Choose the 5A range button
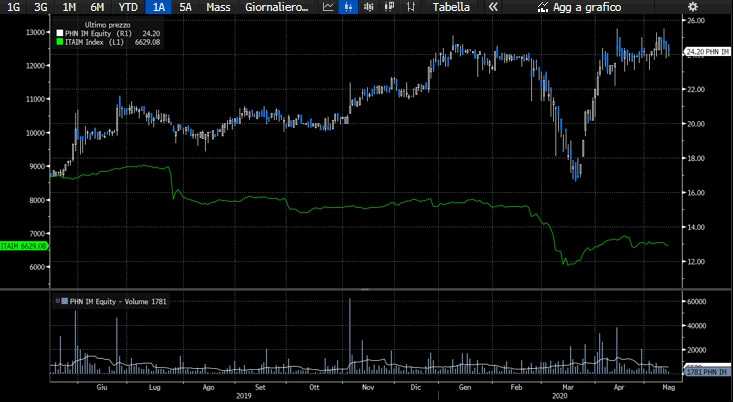Screen dimensions: 734x402 pyautogui.click(x=186, y=7)
